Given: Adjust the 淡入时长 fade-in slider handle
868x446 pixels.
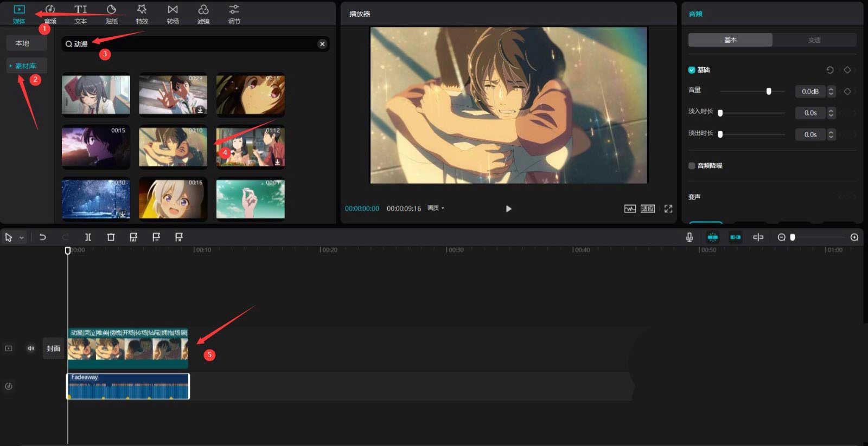Looking at the screenshot, I should pos(720,113).
